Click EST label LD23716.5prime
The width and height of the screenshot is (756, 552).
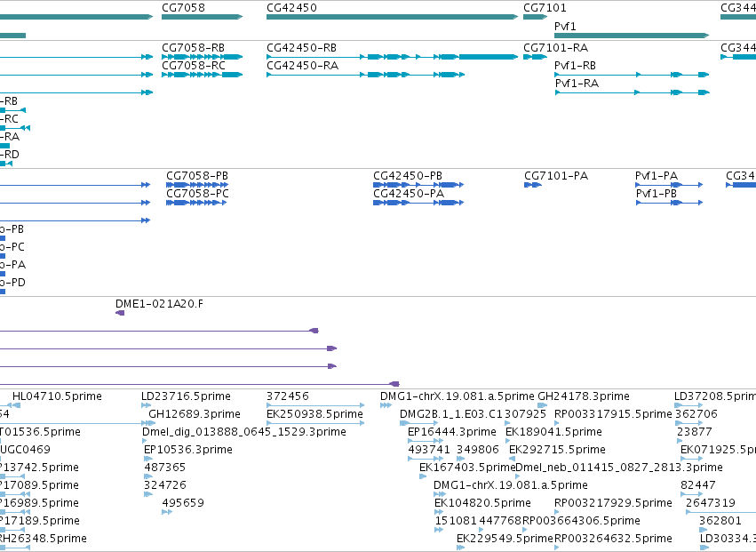pyautogui.click(x=186, y=396)
